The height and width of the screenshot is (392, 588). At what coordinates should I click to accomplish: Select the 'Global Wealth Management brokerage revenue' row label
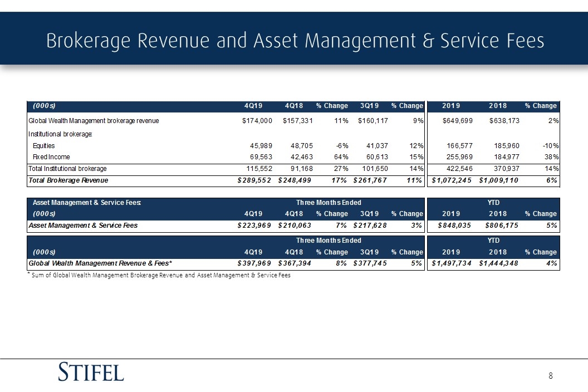[94, 121]
